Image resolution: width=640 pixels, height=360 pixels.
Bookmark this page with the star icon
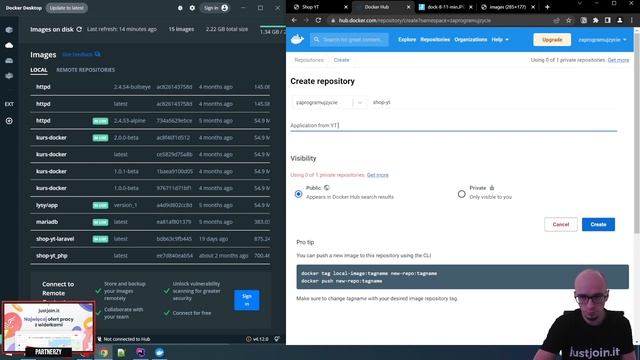[x=569, y=20]
